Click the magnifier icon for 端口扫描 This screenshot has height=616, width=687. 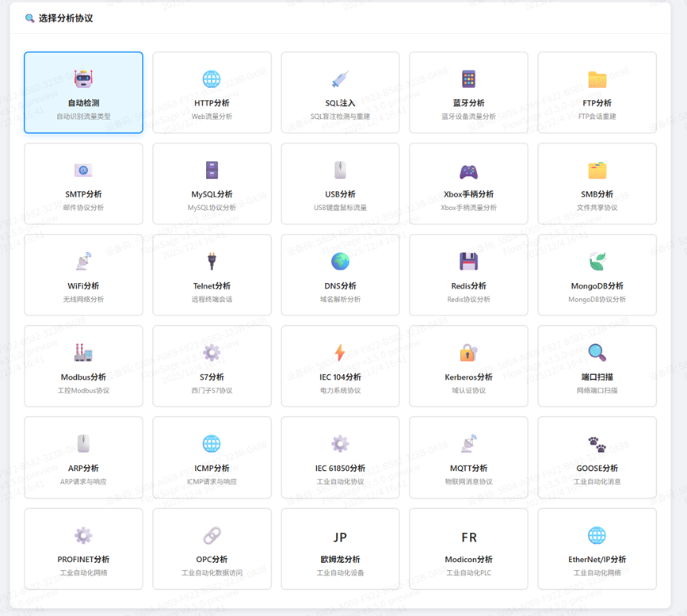(597, 353)
